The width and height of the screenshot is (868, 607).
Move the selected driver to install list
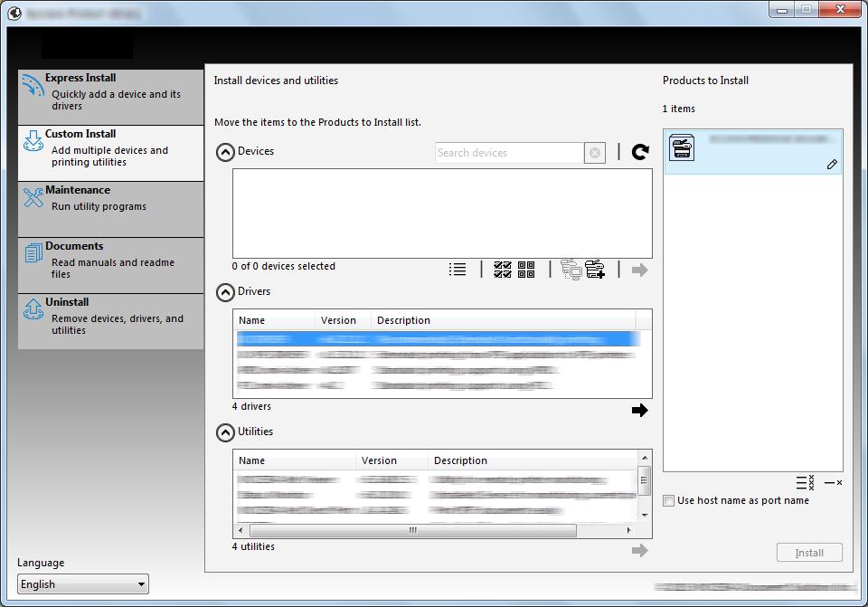tap(639, 411)
